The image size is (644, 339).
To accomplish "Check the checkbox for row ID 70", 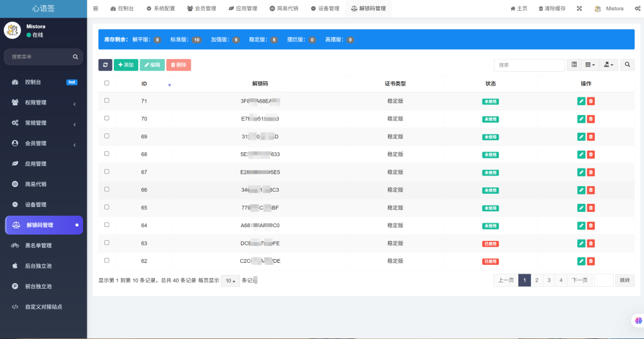I will pos(107,118).
